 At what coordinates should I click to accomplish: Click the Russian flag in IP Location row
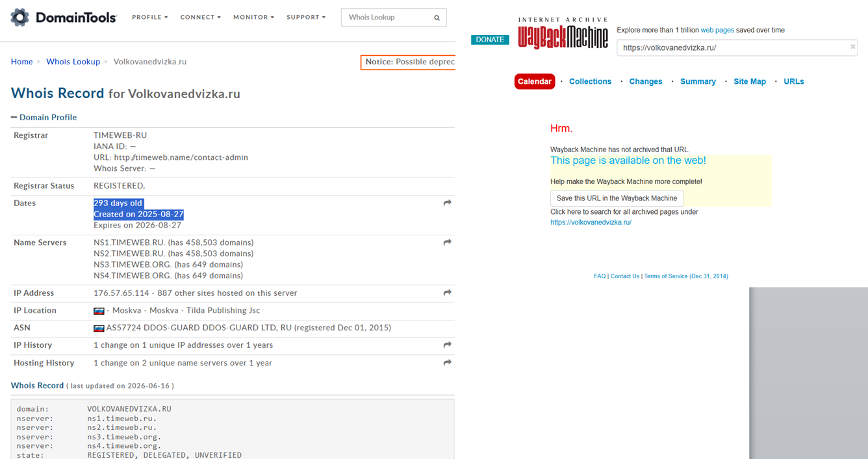(99, 311)
